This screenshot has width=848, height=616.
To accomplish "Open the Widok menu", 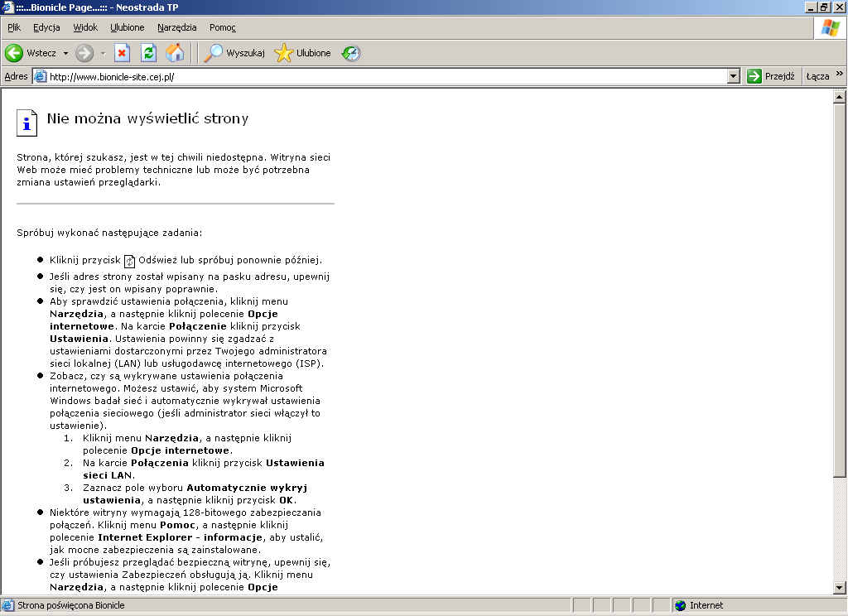I will pos(85,27).
